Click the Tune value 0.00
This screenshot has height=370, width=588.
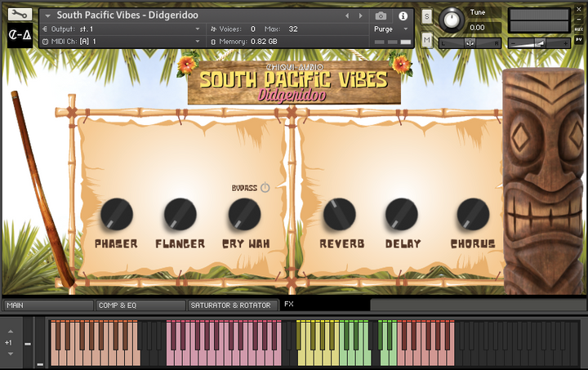coord(477,28)
